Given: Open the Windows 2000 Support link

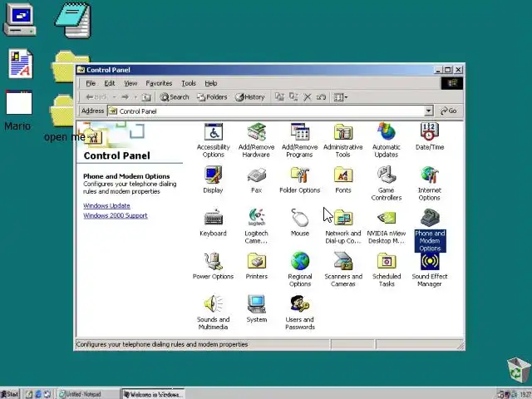Looking at the screenshot, I should point(116,215).
